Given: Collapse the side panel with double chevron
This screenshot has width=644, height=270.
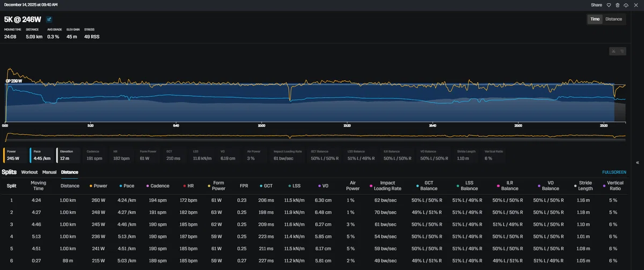Looking at the screenshot, I should click(637, 162).
